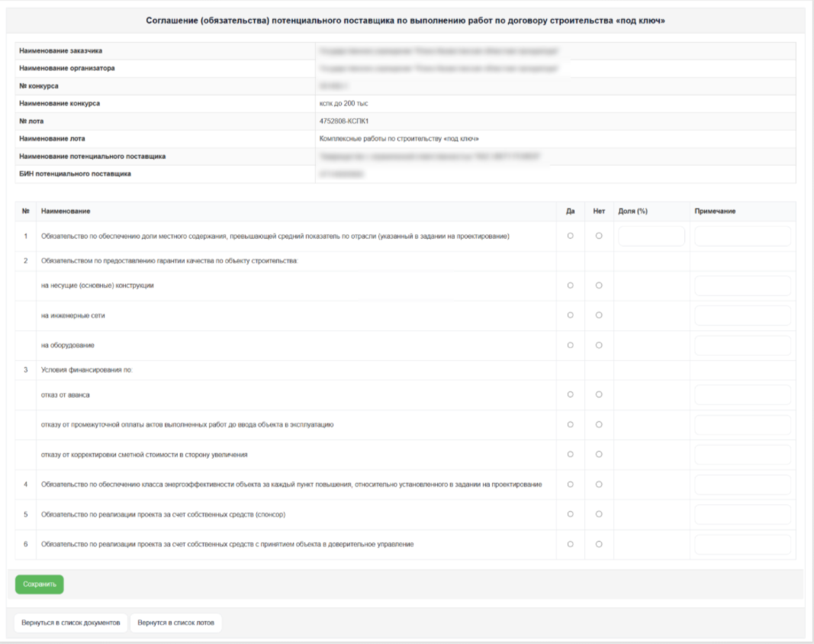Select Да for отказ от корректировки сметной стоимости
This screenshot has height=644, width=814.
point(570,454)
